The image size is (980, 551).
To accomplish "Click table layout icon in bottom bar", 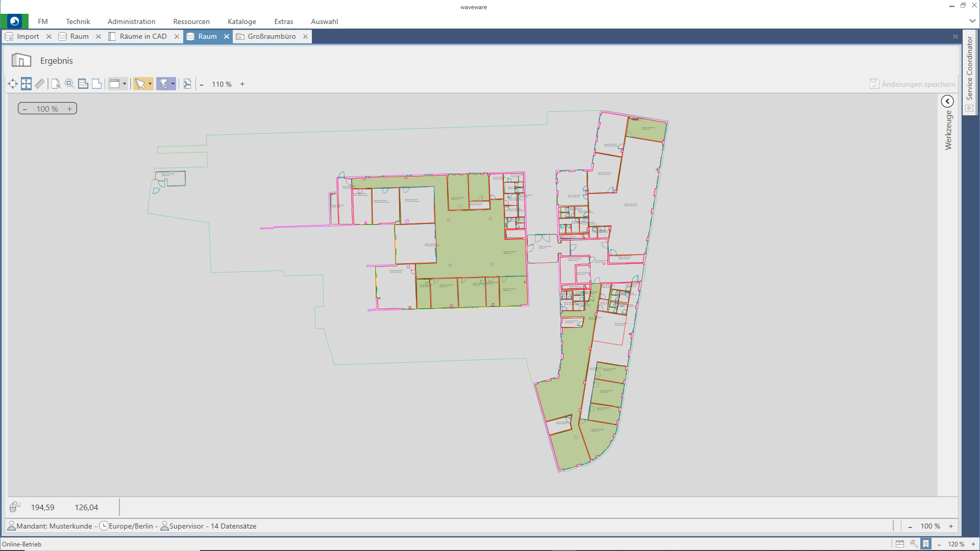I will coord(900,544).
